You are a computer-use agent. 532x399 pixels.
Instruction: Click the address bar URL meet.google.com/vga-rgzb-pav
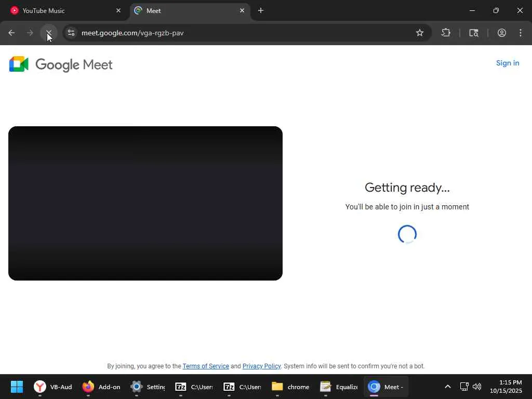(132, 33)
